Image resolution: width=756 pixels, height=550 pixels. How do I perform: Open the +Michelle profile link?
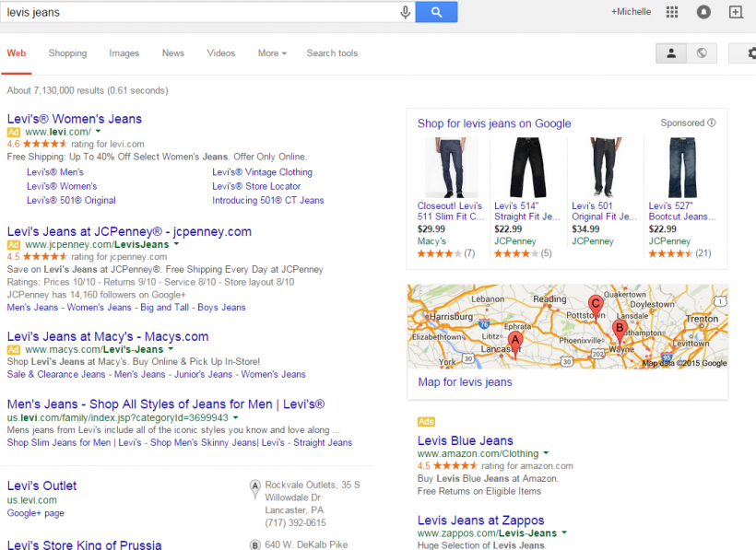[631, 12]
